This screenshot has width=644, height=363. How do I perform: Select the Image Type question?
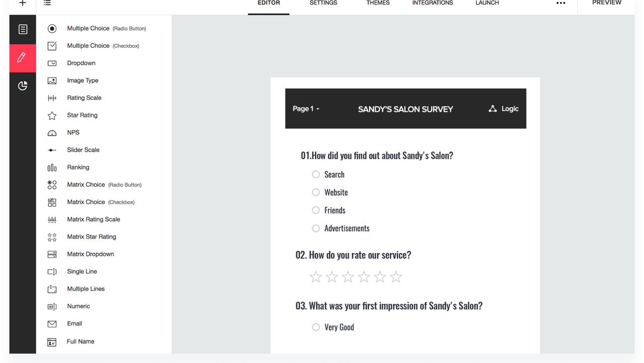83,80
